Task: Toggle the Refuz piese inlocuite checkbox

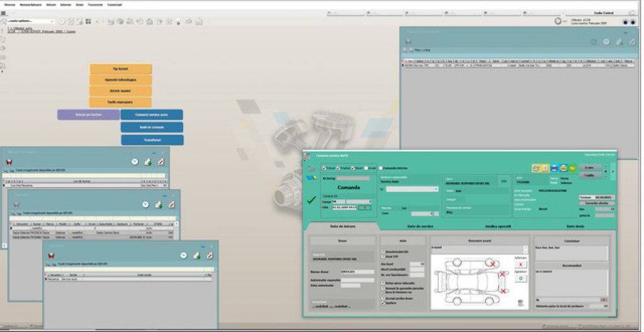Action: [x=383, y=283]
